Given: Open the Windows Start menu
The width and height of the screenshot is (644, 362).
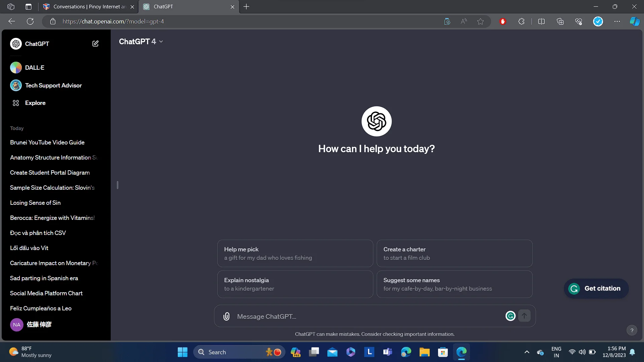Looking at the screenshot, I should (182, 352).
